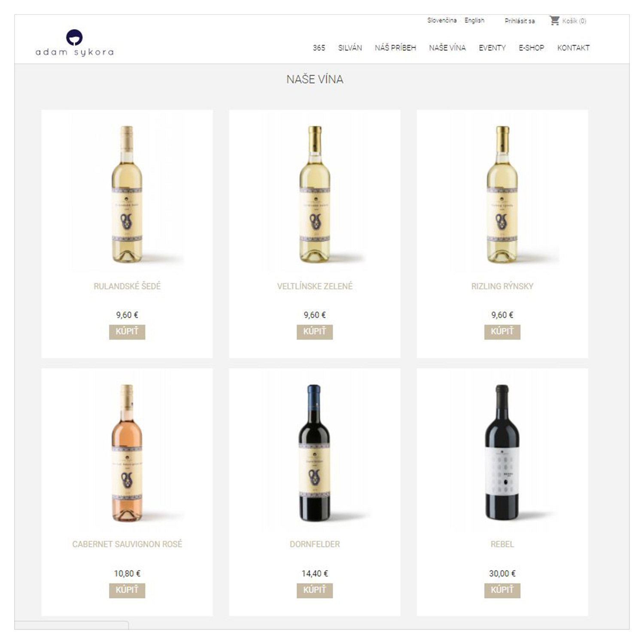
Task: Select the SILVÁN menu item
Action: tap(350, 48)
